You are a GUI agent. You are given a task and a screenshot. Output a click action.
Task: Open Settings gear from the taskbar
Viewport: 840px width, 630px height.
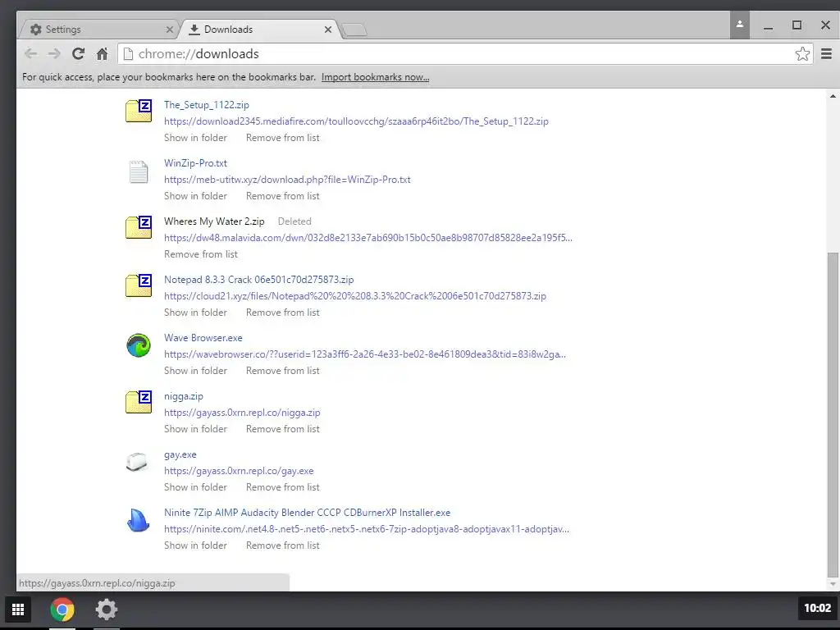(106, 609)
